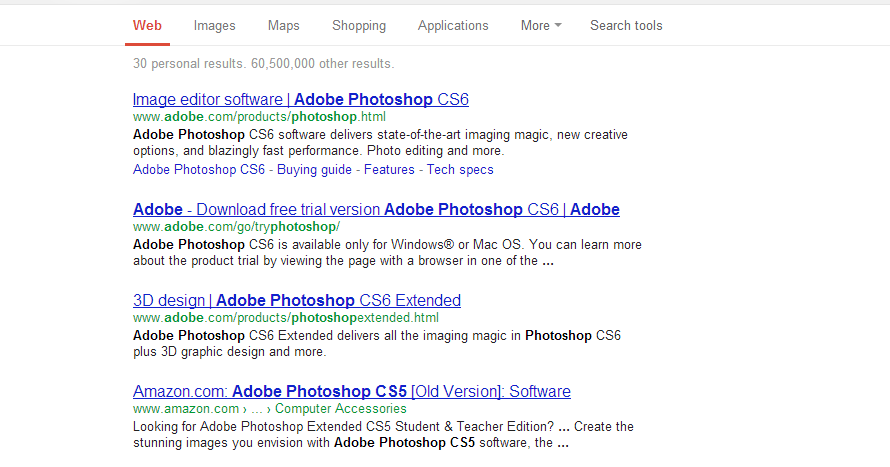Open the Shopping tab
The height and width of the screenshot is (467, 890).
pyautogui.click(x=359, y=26)
